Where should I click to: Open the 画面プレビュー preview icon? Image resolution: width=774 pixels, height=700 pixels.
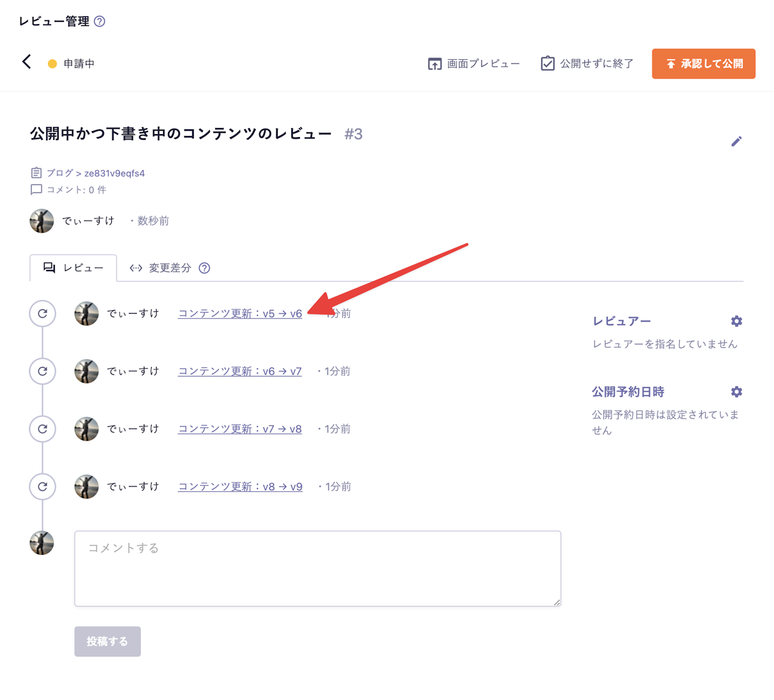click(x=434, y=63)
